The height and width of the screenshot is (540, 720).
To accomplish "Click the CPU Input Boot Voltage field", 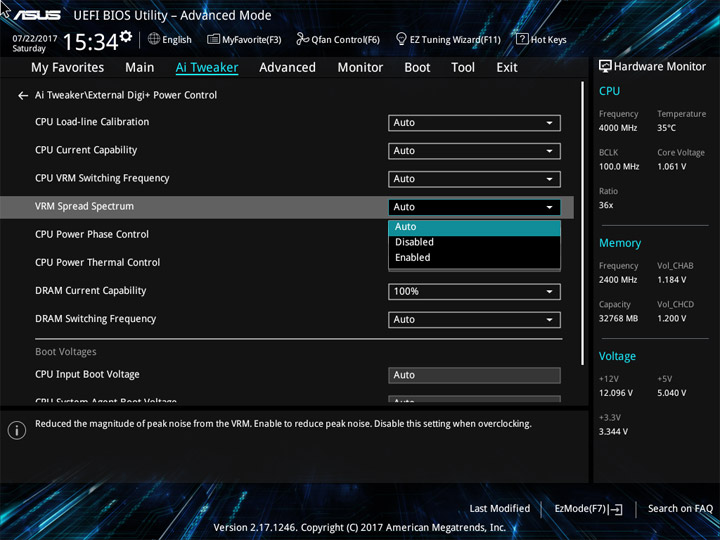I will pyautogui.click(x=474, y=375).
